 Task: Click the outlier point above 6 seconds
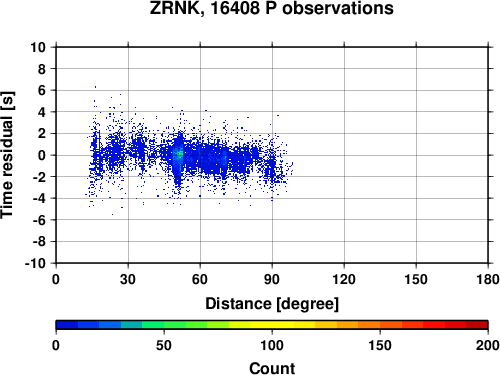click(x=95, y=87)
